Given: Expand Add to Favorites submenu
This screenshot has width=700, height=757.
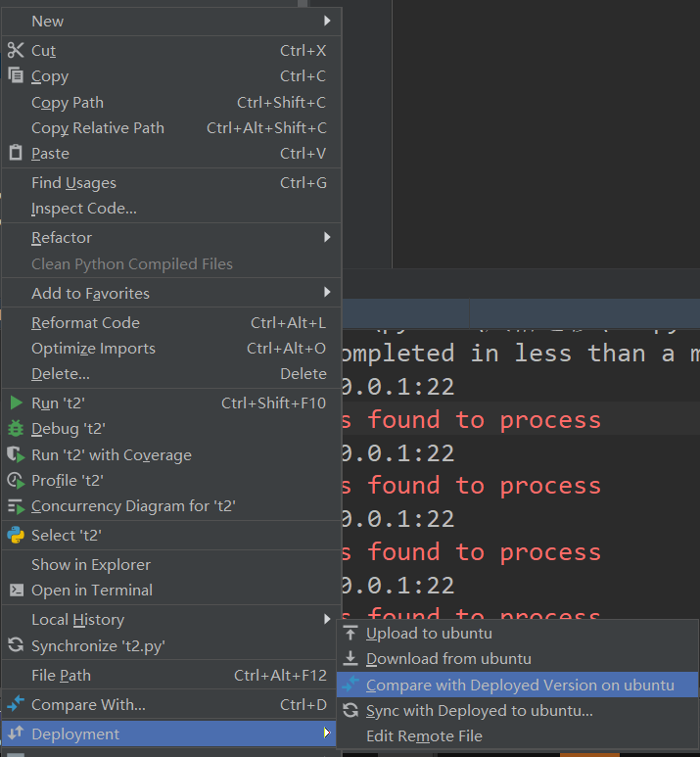Looking at the screenshot, I should click(x=327, y=293).
